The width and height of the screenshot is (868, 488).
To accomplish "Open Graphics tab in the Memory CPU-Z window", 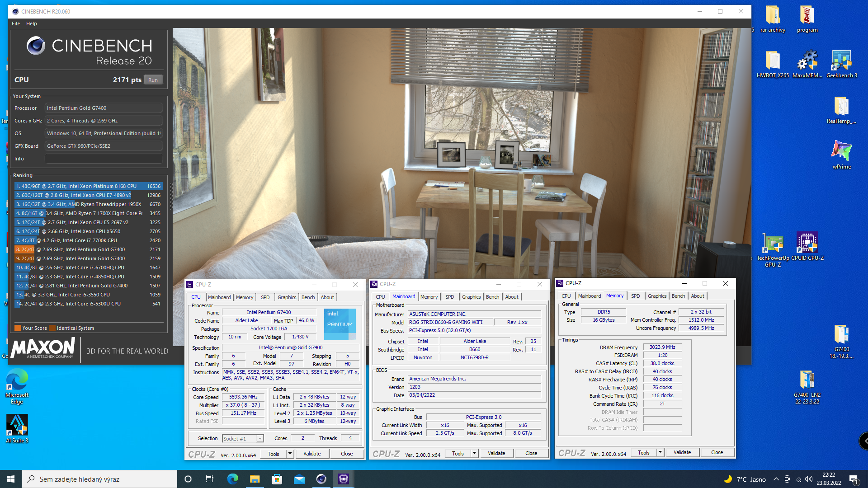I will coord(657,296).
